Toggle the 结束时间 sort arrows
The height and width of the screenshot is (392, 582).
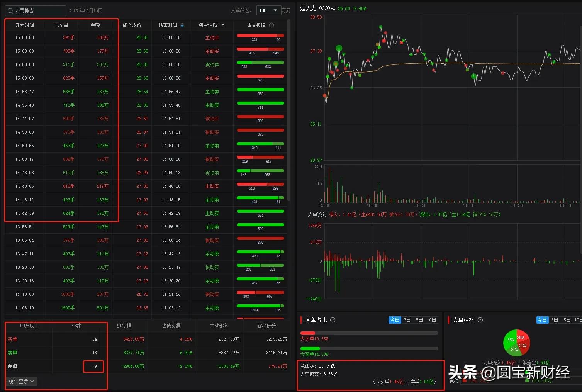182,25
